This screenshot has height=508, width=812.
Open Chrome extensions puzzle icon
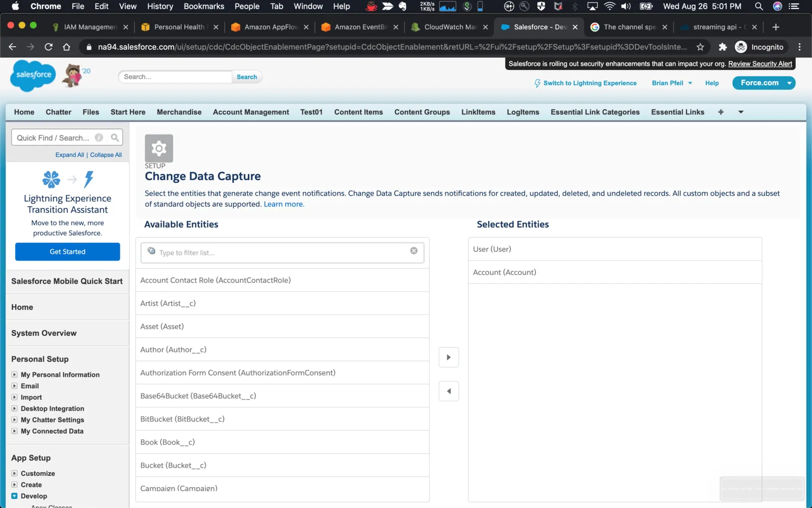click(x=723, y=47)
